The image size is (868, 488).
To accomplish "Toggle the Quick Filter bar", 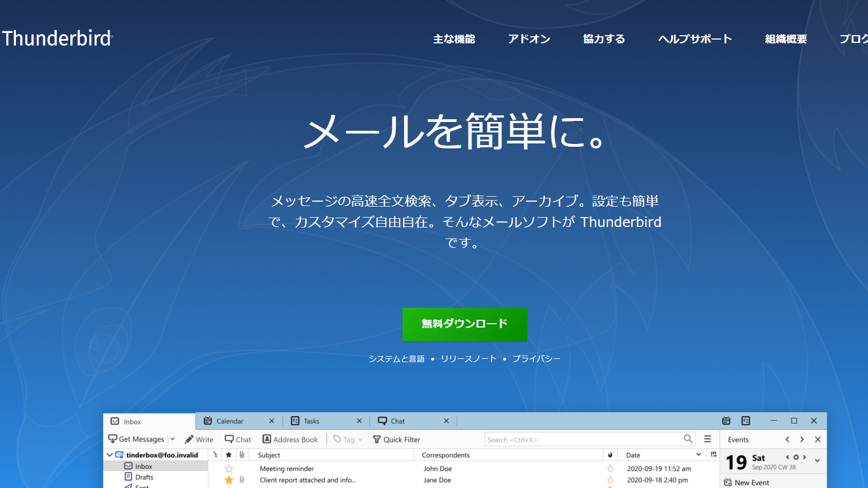I will pos(396,440).
